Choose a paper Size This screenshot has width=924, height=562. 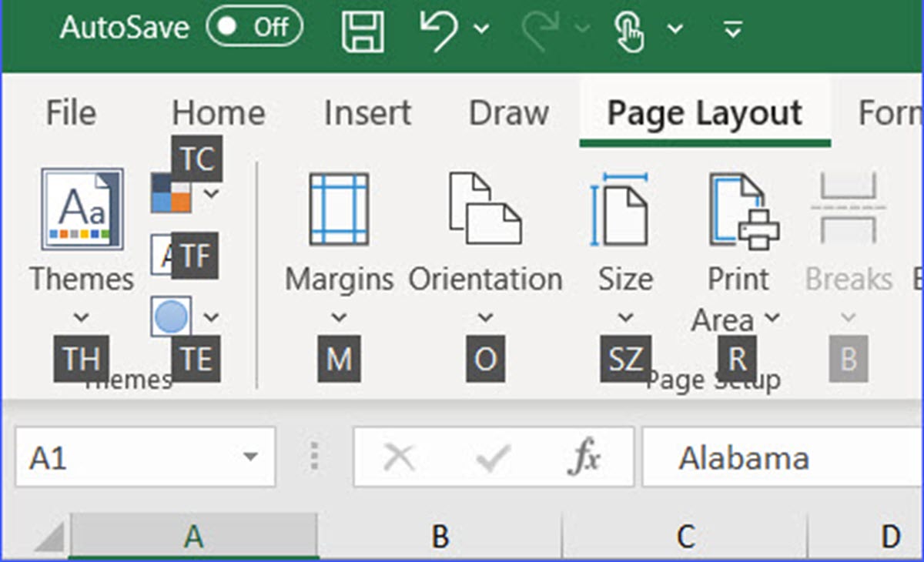(624, 208)
